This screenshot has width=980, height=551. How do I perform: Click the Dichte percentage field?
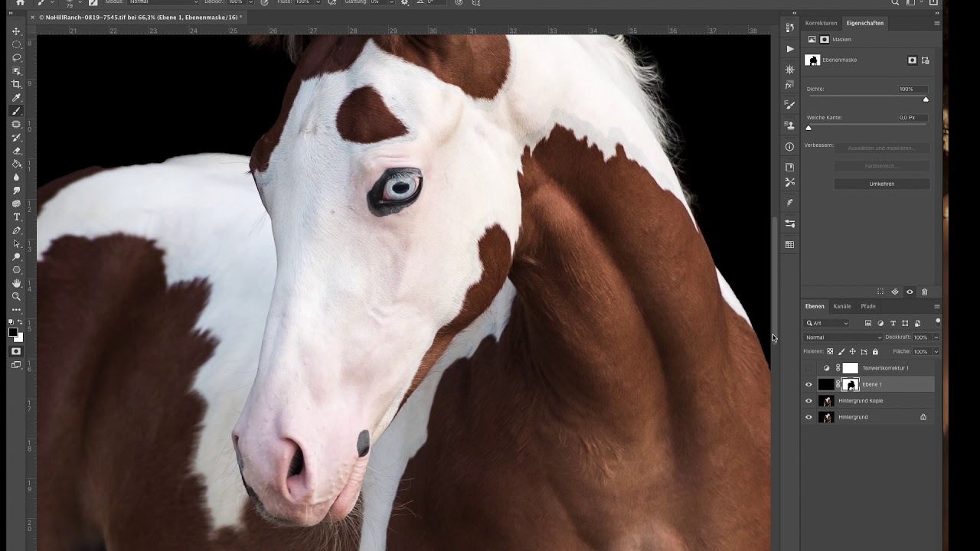click(913, 89)
